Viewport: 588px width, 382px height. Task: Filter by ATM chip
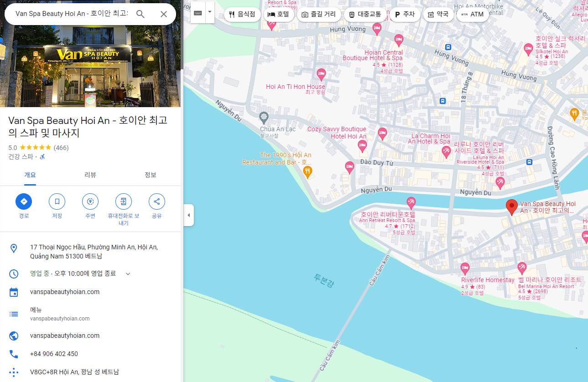(472, 15)
